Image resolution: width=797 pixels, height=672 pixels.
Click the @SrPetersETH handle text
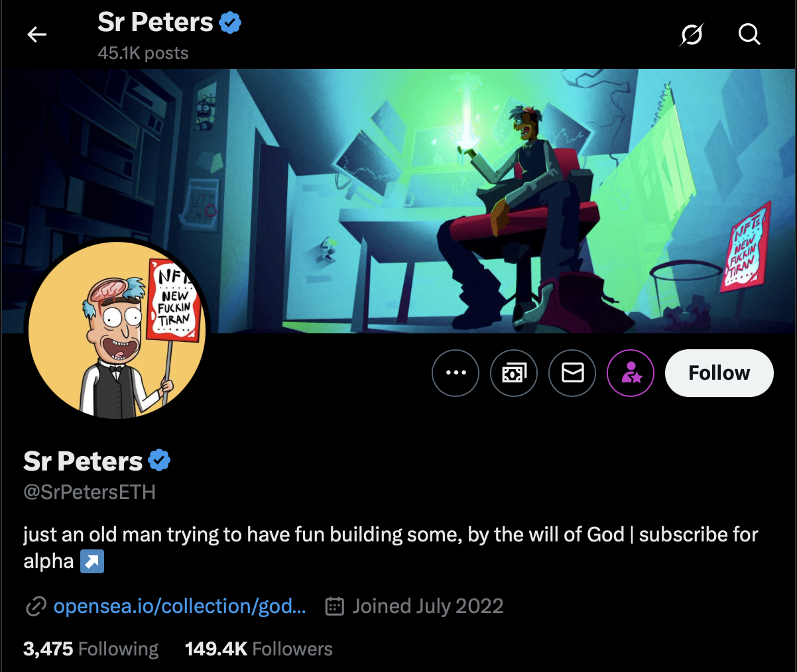point(90,492)
